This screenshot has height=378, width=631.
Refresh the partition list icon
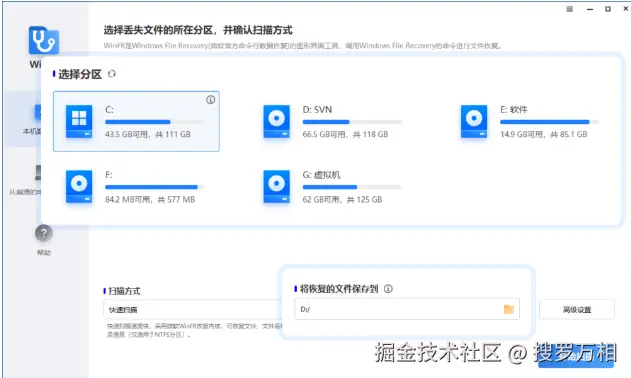click(x=112, y=74)
